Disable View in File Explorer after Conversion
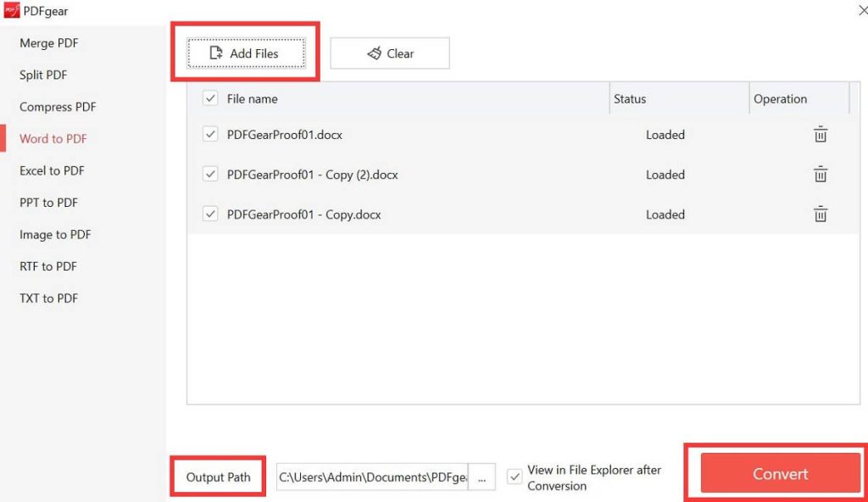This screenshot has width=868, height=502. [515, 477]
